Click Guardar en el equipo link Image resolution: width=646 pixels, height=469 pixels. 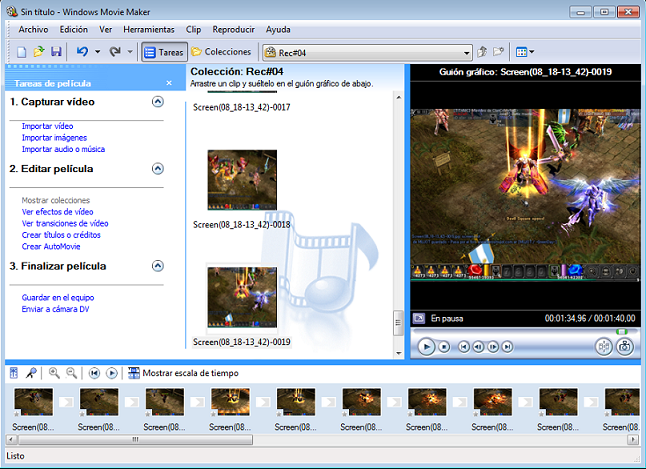coord(58,298)
